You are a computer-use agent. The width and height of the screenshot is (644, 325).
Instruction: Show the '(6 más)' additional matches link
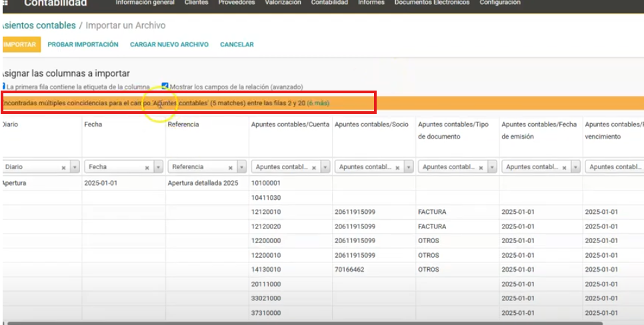point(318,103)
